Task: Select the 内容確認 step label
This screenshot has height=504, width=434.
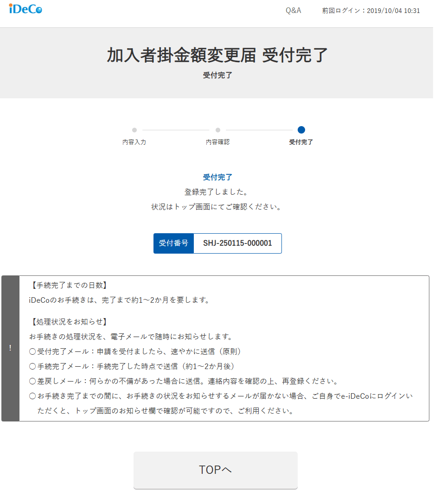Action: (x=218, y=142)
